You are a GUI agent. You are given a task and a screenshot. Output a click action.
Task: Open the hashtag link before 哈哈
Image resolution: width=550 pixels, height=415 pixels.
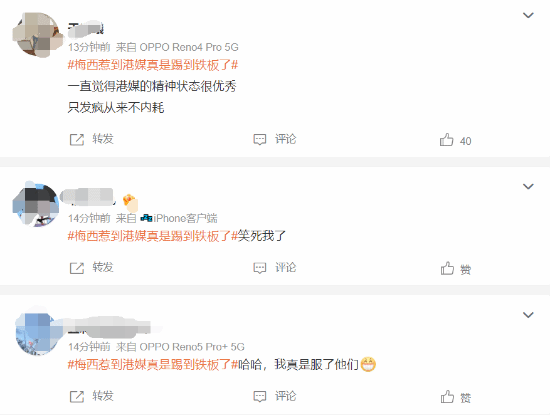[153, 364]
